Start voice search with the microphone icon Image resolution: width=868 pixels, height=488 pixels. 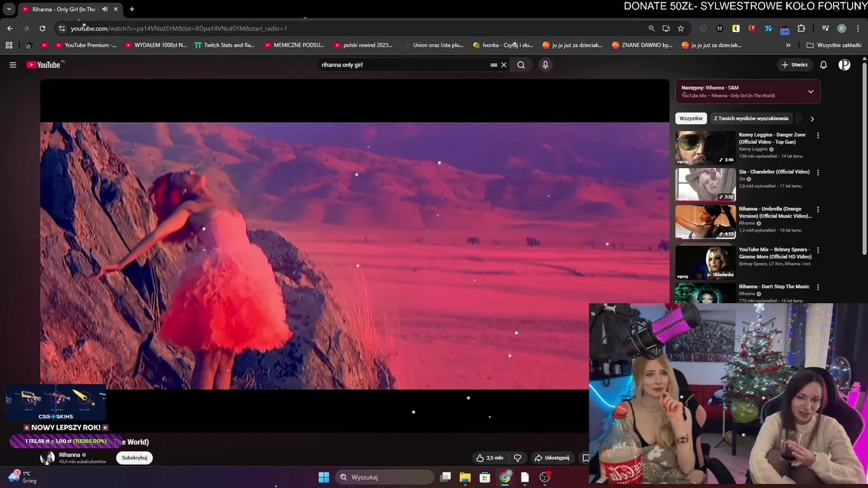point(545,65)
